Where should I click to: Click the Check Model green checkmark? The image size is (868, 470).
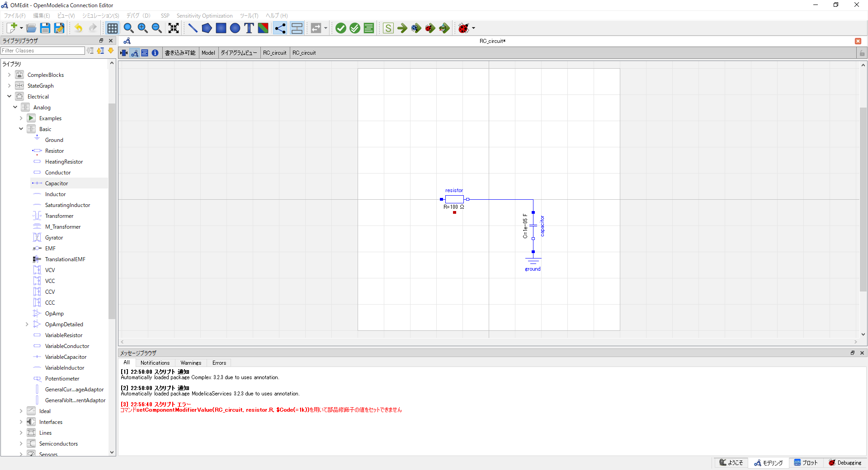341,28
